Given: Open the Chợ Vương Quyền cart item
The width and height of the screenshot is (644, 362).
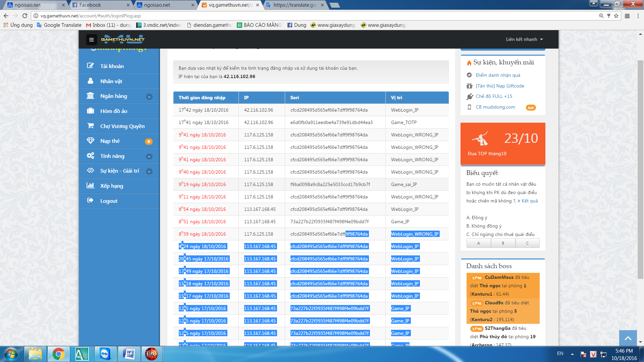Looking at the screenshot, I should click(122, 126).
